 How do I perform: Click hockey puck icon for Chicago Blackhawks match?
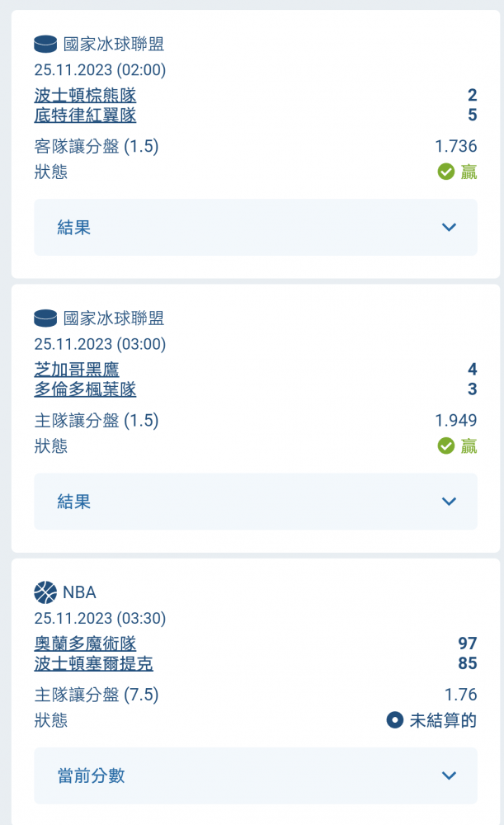pyautogui.click(x=45, y=318)
